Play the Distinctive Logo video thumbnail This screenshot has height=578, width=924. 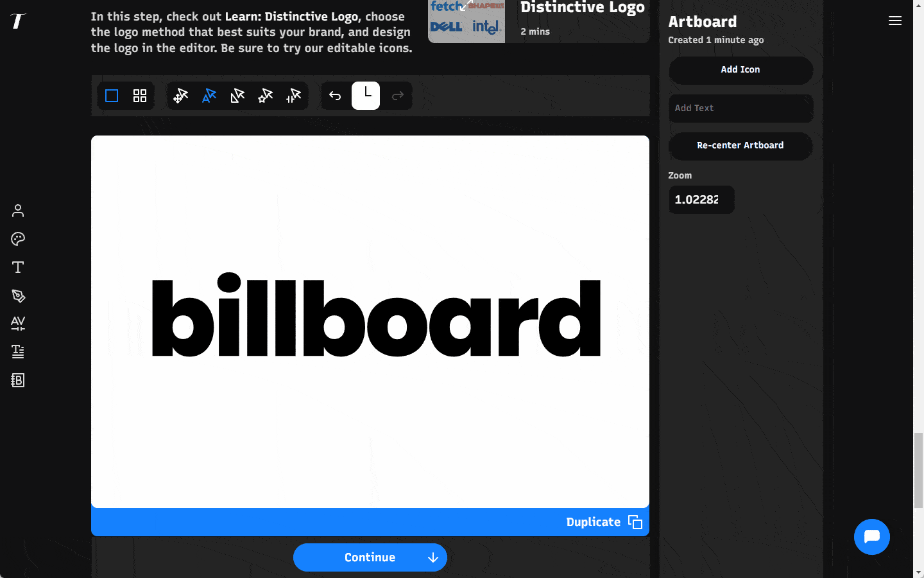466,21
